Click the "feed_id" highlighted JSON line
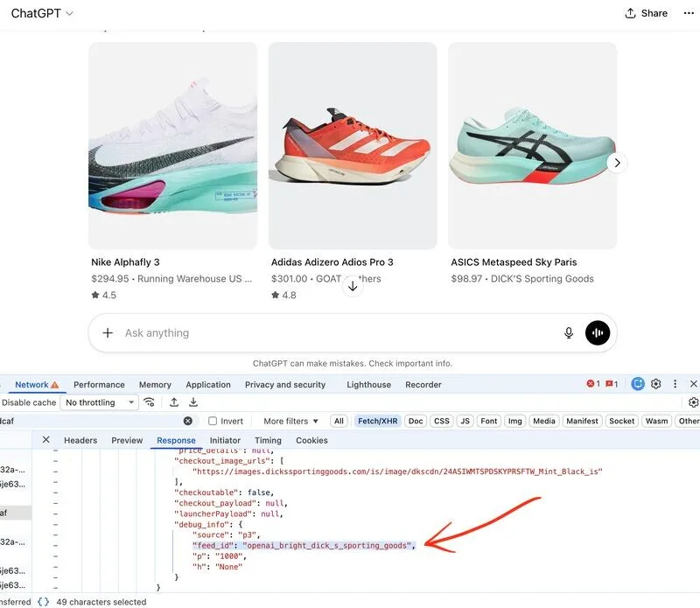 click(304, 546)
